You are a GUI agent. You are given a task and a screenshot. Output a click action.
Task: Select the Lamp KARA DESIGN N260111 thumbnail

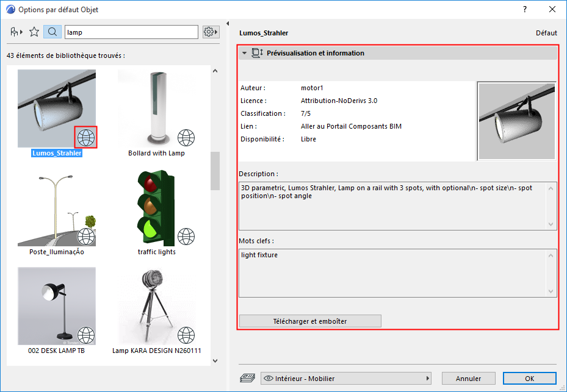(x=157, y=307)
